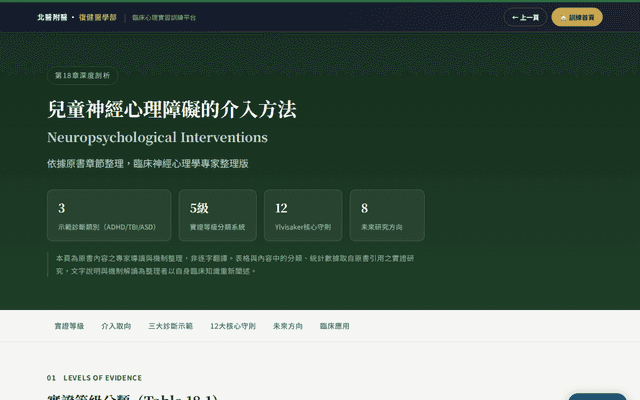Screen dimensions: 640x400
Task: Click the house icon in 訓練首頁 button
Action: (x=563, y=18)
